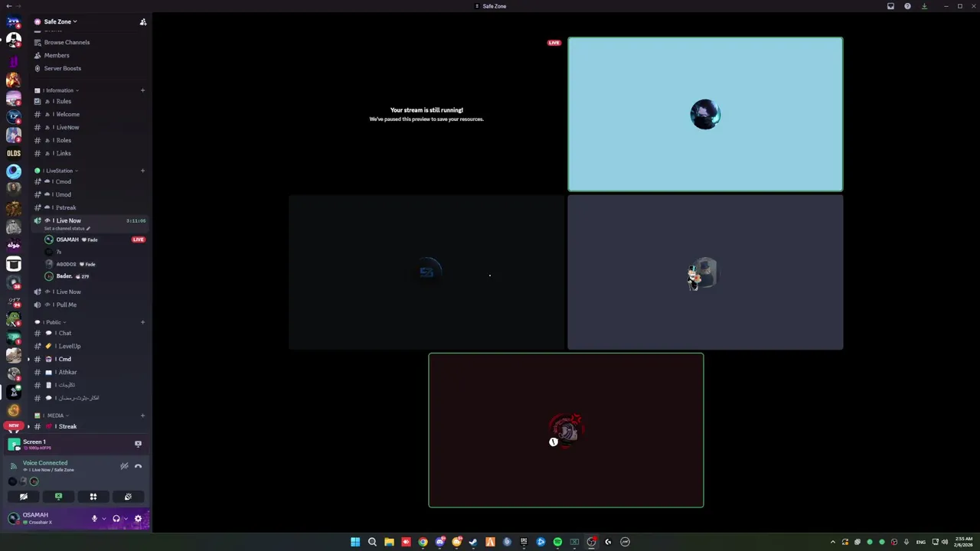Toggle screen share button in the voice panel

click(58, 497)
